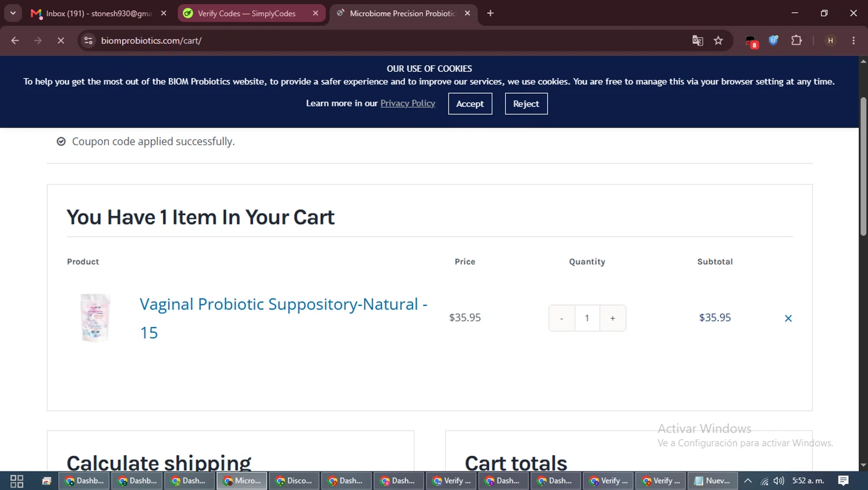Remove the Vaginal Probiotic item from cart
The width and height of the screenshot is (868, 490).
click(x=788, y=318)
